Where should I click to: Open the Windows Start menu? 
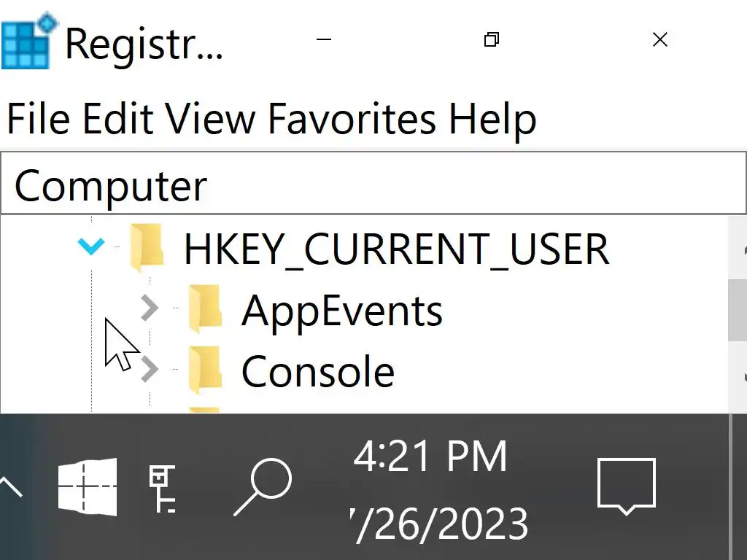[x=88, y=486]
